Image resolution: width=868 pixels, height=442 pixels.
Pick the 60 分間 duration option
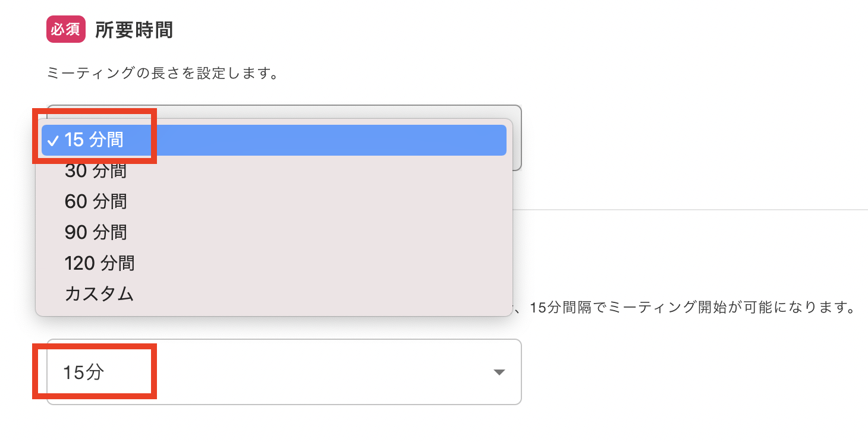(96, 201)
